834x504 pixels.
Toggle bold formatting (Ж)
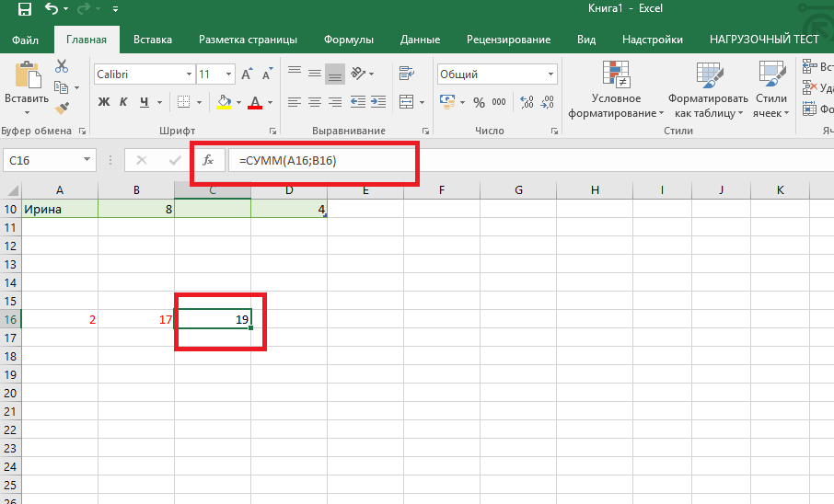[x=103, y=102]
